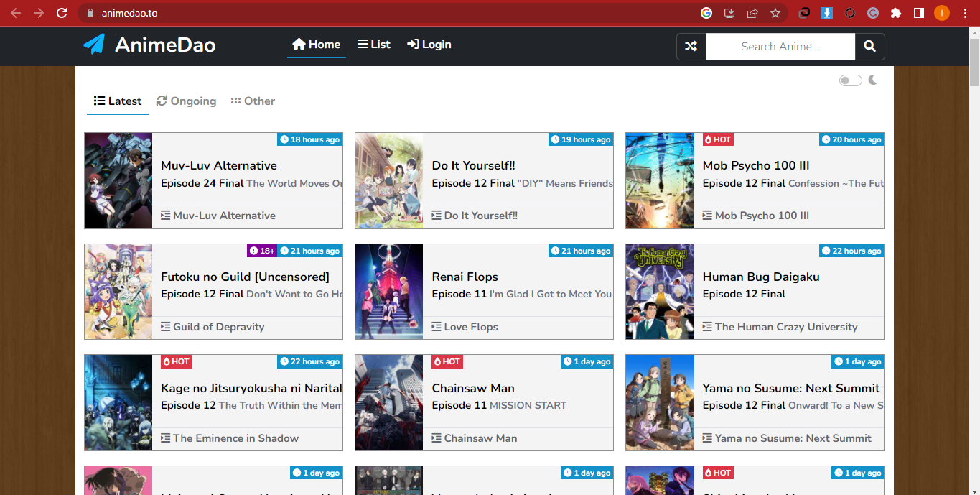The height and width of the screenshot is (495, 980).
Task: Open the Muv-Luv Alternative series list link
Action: click(x=218, y=216)
